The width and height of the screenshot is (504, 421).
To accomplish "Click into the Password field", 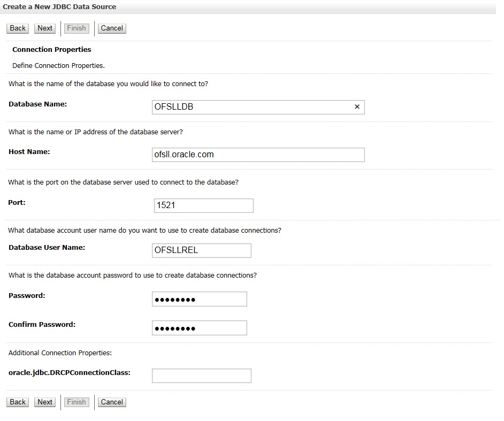I will (x=199, y=299).
